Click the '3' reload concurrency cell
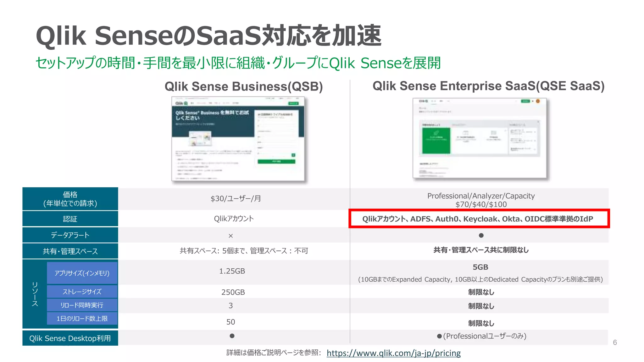The image size is (644, 362). coord(230,305)
